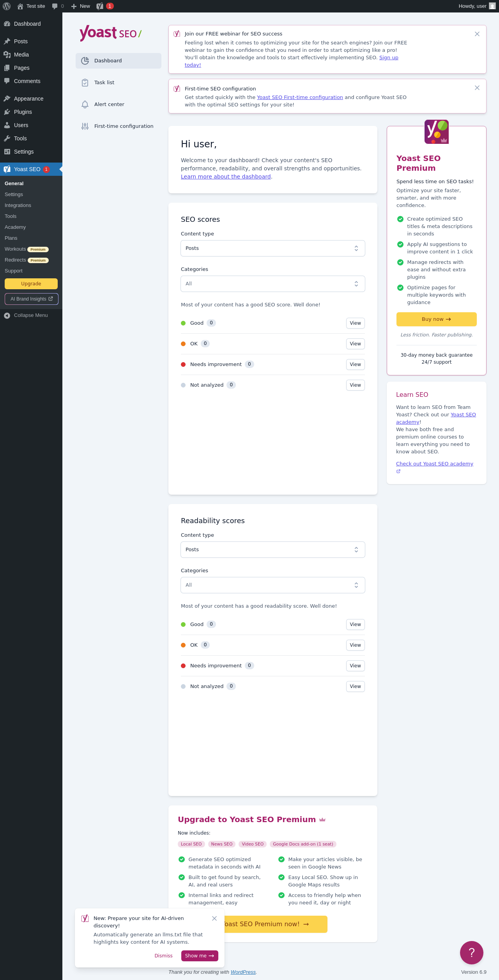Follow the Sign up today webinar link
Image resolution: width=499 pixels, height=980 pixels.
[x=389, y=58]
